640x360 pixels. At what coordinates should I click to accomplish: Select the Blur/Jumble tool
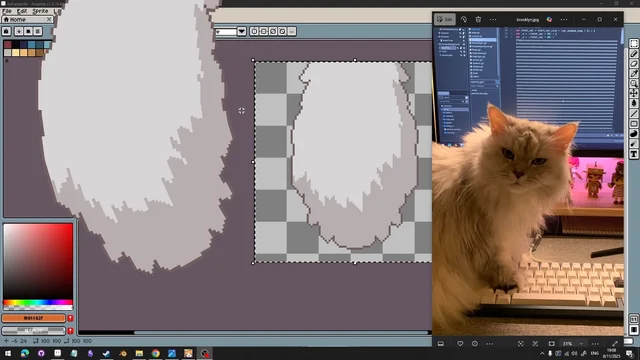[x=633, y=144]
